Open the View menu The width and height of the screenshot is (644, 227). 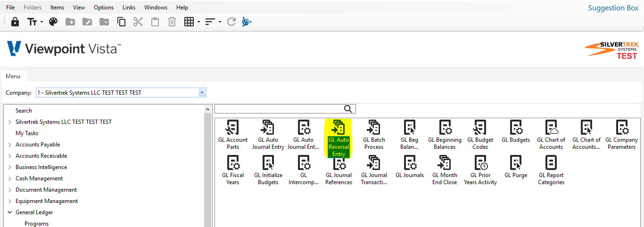tap(79, 8)
